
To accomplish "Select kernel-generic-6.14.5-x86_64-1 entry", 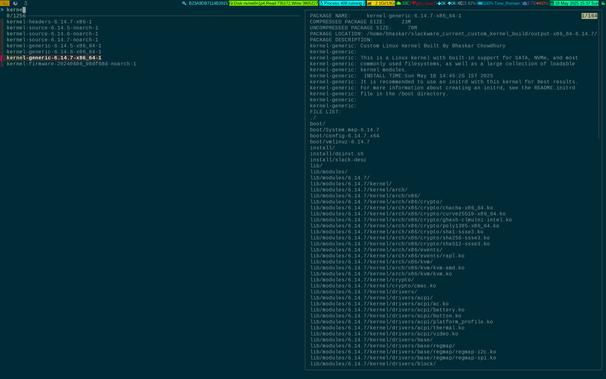I will pyautogui.click(x=54, y=46).
